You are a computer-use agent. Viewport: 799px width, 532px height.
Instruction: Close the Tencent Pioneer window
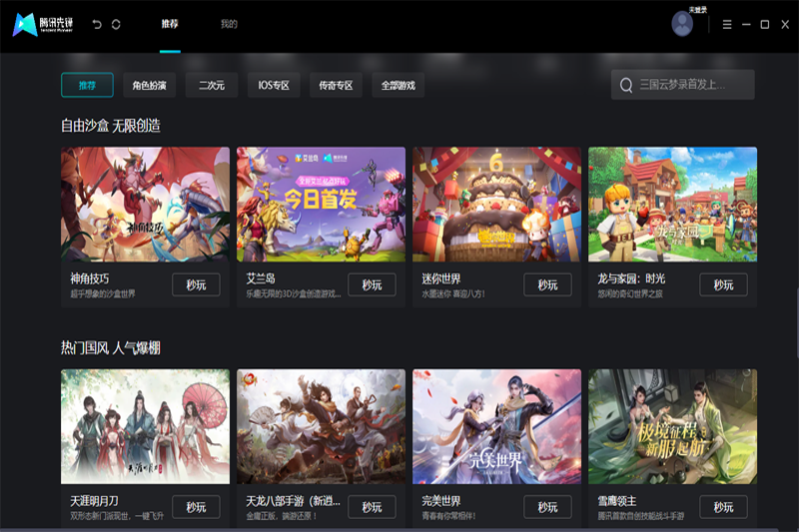coord(785,24)
